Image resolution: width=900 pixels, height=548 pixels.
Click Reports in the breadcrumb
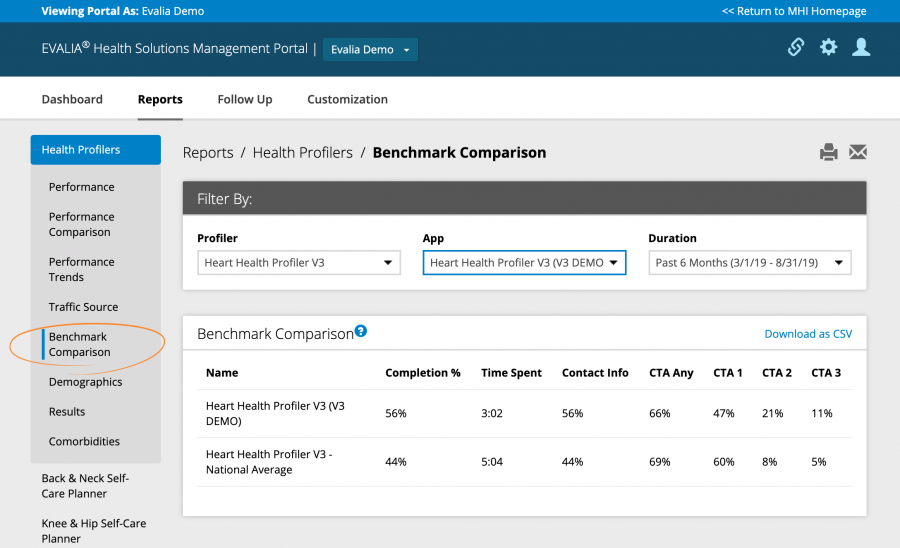coord(208,153)
